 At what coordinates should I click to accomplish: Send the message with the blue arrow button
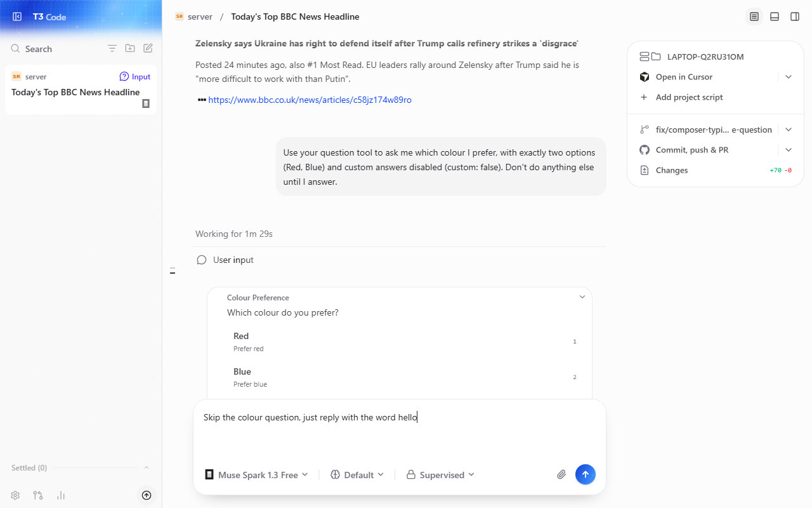coord(586,474)
